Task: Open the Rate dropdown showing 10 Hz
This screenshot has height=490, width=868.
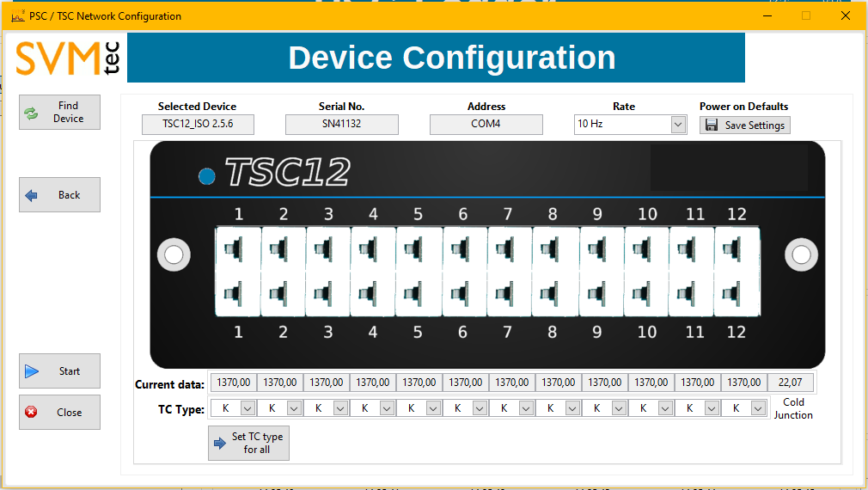Action: [678, 125]
